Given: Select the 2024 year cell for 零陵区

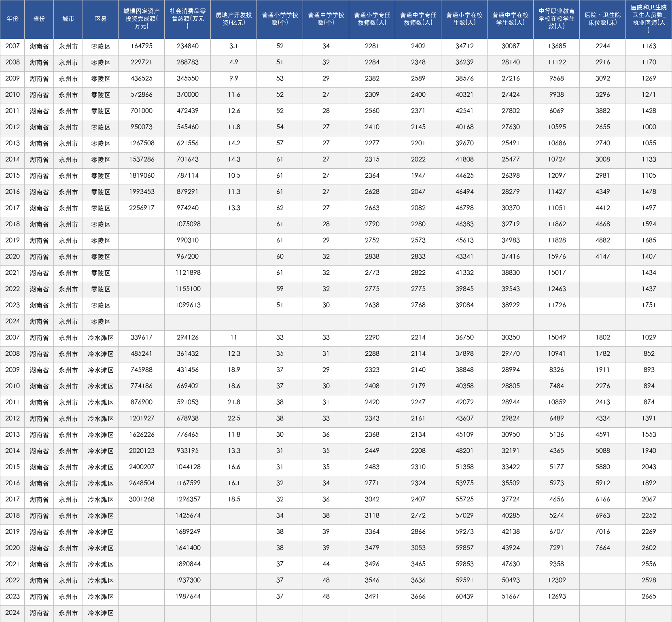Looking at the screenshot, I should 13,322.
